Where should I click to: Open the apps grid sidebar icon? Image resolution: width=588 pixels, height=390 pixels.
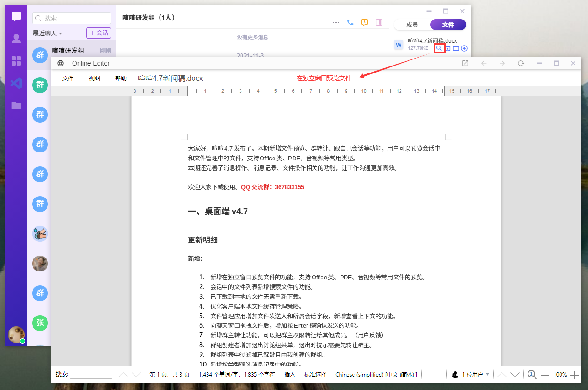coord(16,61)
